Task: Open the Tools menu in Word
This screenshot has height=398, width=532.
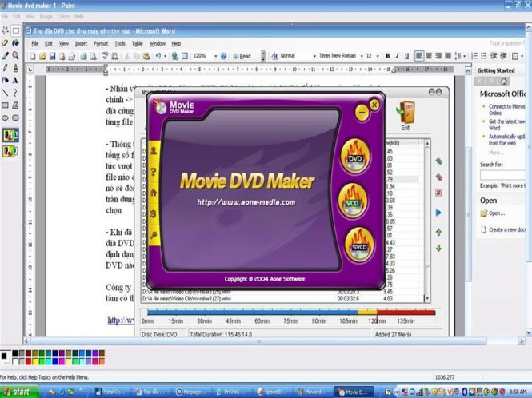Action: tap(120, 44)
